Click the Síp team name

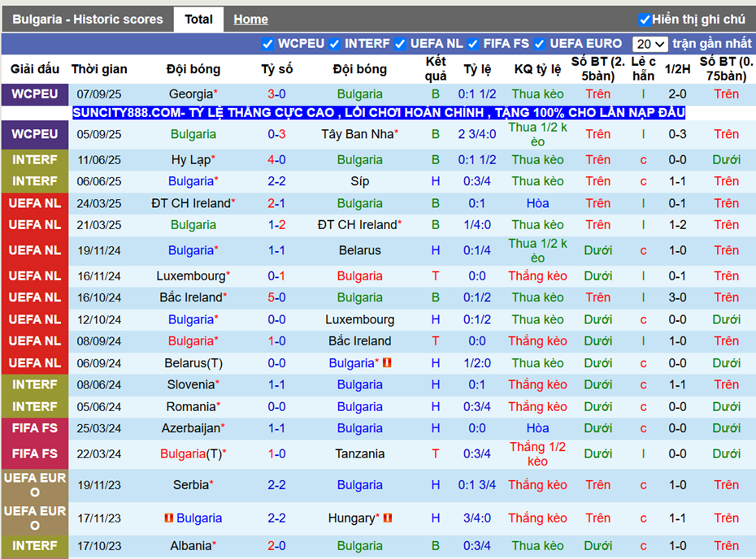(359, 181)
